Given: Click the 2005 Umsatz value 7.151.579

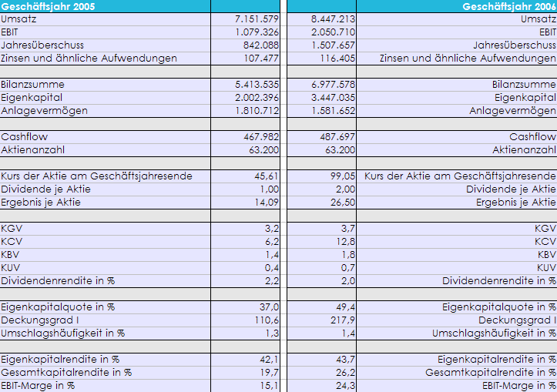Looking at the screenshot, I should tap(257, 19).
